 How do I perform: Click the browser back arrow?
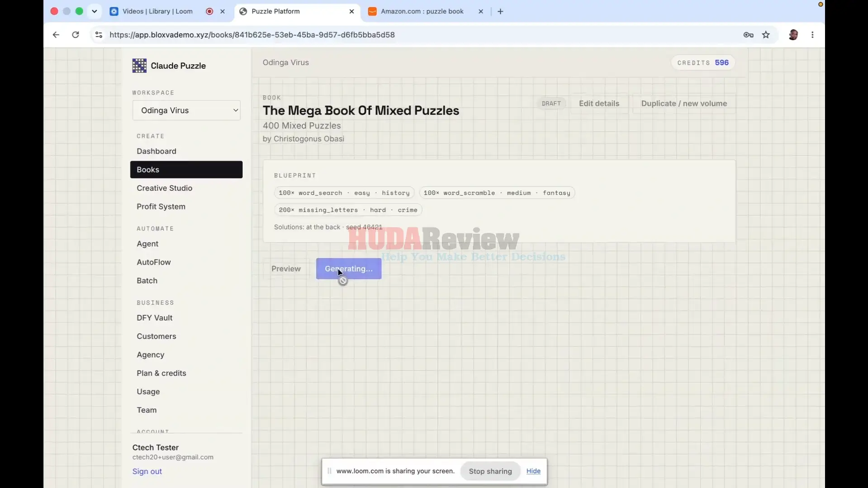coord(56,35)
